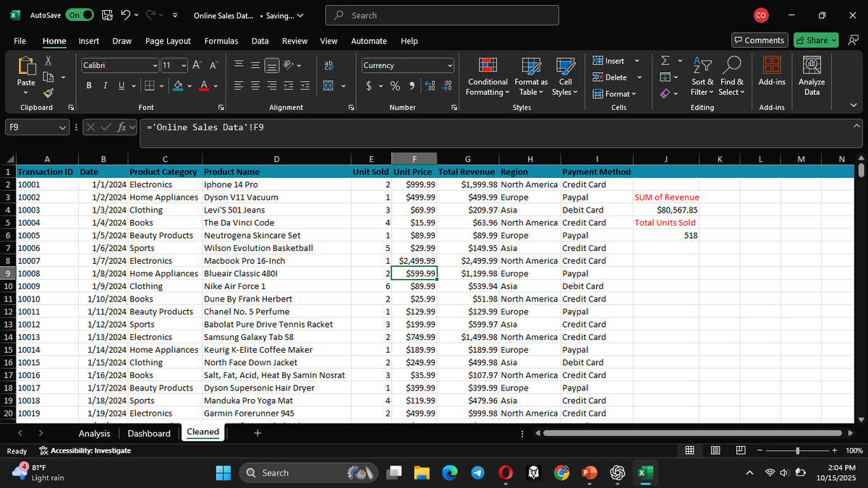Turn off the AutoSave switch
Image resolution: width=868 pixels, height=488 pixels.
click(x=80, y=15)
